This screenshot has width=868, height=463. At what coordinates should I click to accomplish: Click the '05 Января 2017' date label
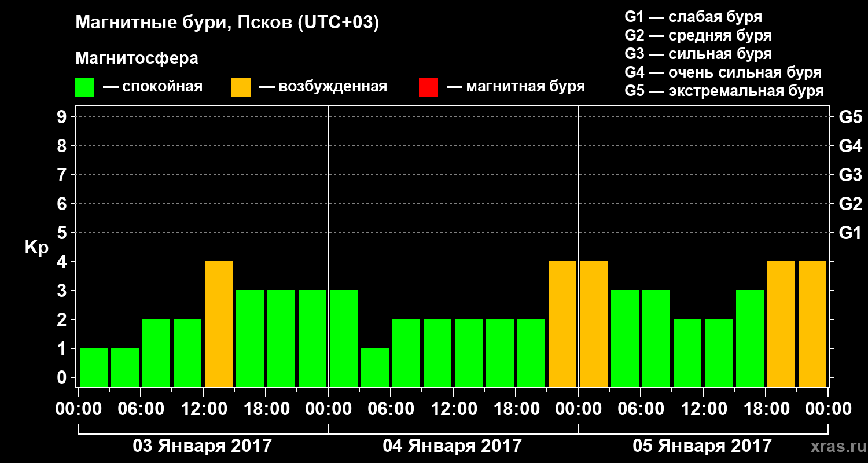703,446
